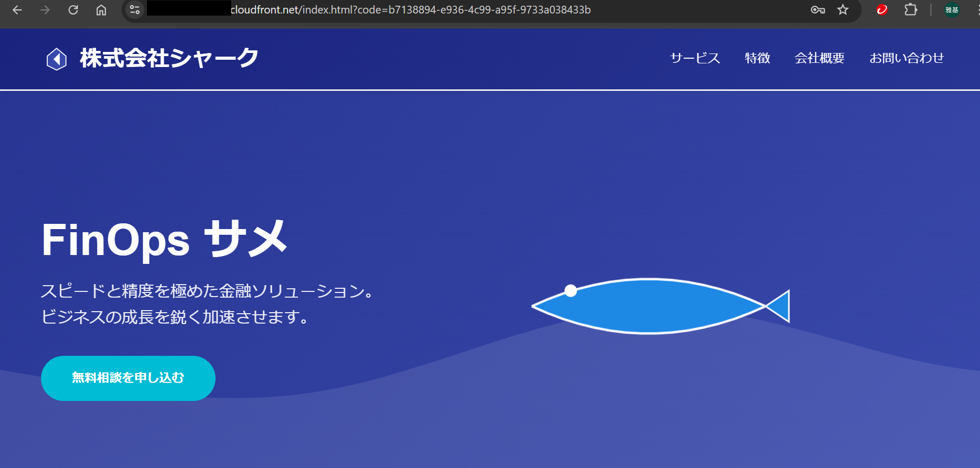Viewport: 980px width, 468px height.
Task: Click the blue shark illustration
Action: pos(661,306)
